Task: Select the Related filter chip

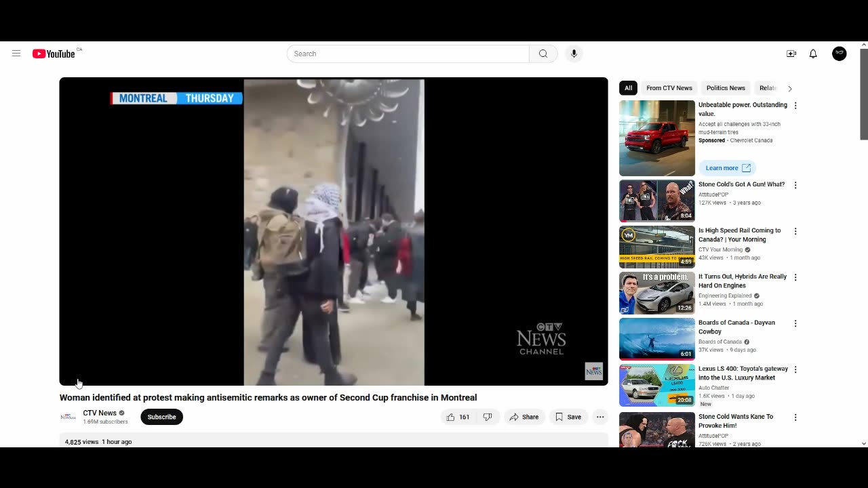Action: pos(768,88)
